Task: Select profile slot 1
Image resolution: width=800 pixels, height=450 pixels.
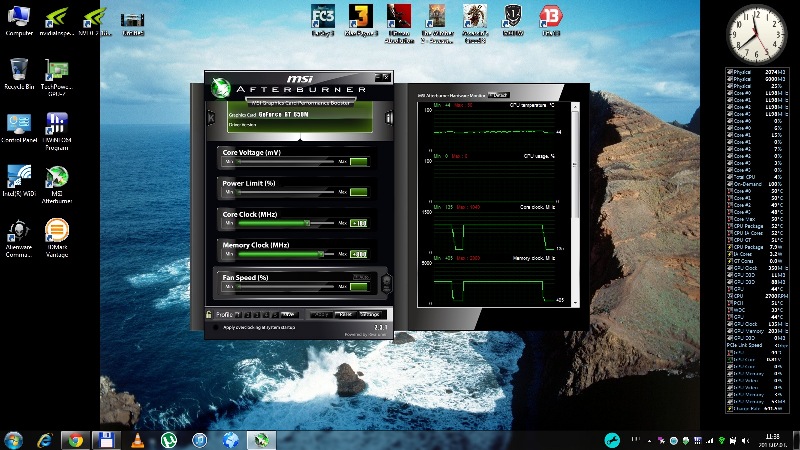Action: [x=238, y=315]
